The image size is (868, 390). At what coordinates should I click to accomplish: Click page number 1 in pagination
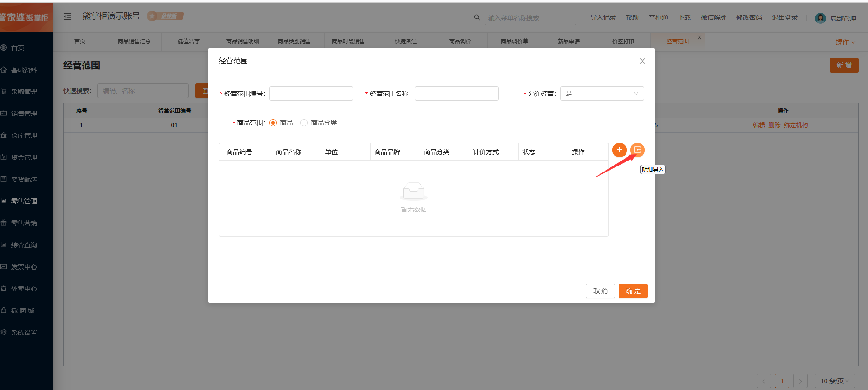pyautogui.click(x=782, y=381)
